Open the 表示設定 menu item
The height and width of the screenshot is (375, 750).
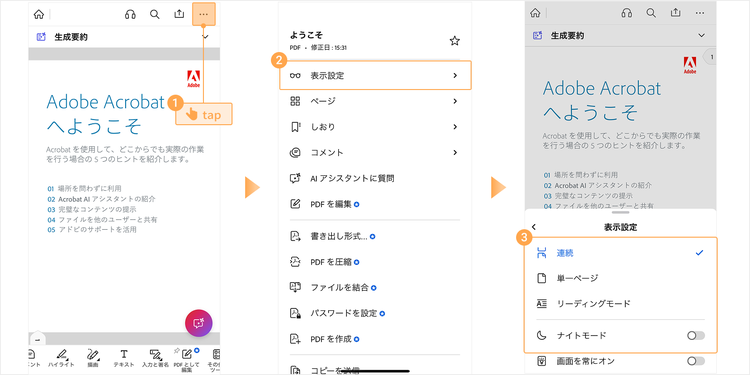click(x=375, y=75)
